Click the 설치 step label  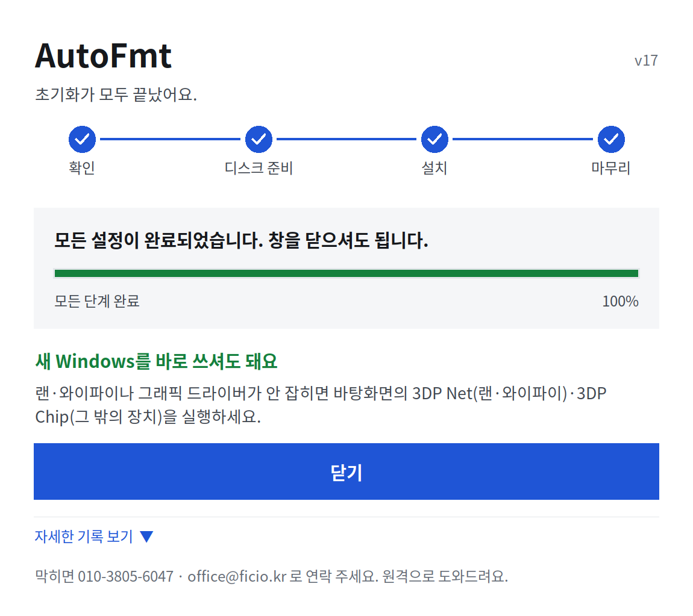point(434,168)
